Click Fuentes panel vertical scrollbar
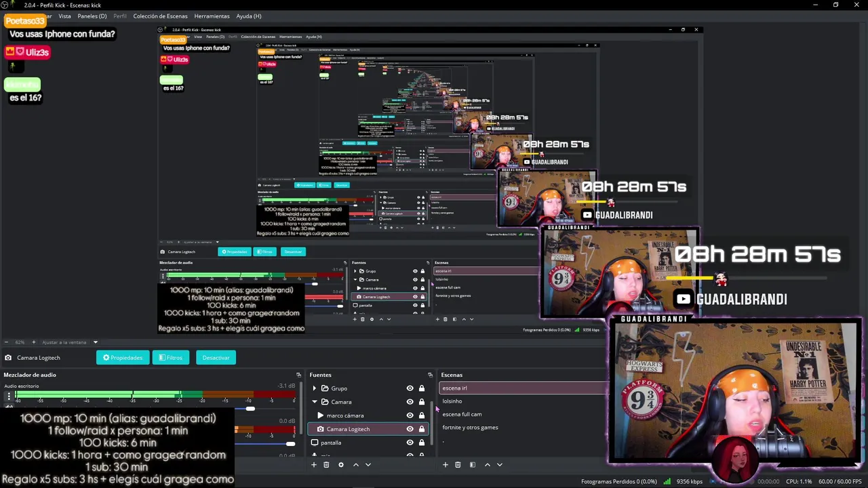868x488 pixels. [433, 424]
